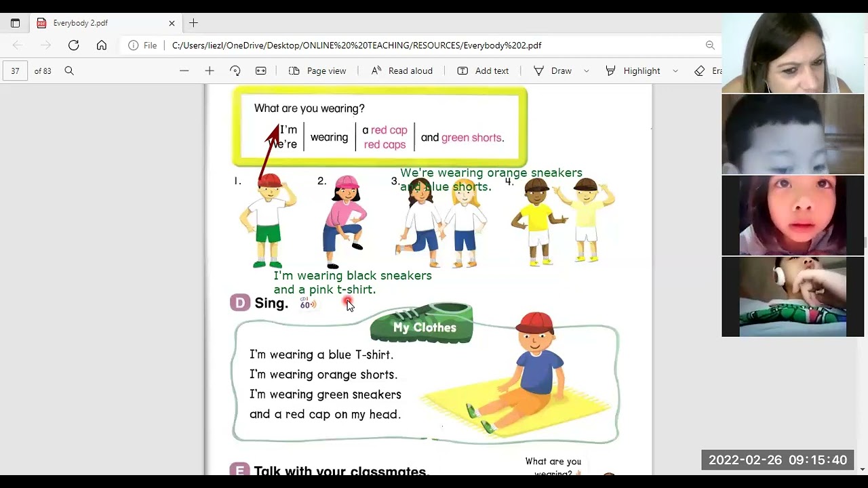Select the teacher's webcam video tile
Image resolution: width=868 pixels, height=488 pixels.
pos(793,53)
